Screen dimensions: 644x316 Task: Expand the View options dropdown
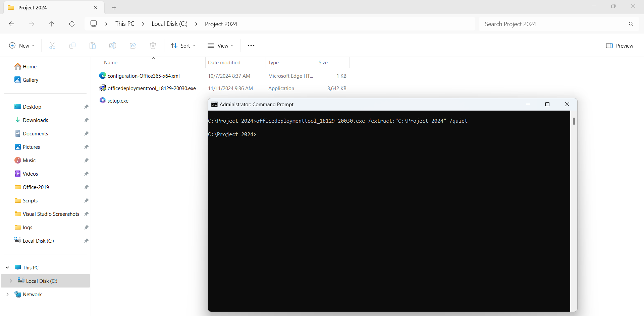(x=220, y=46)
